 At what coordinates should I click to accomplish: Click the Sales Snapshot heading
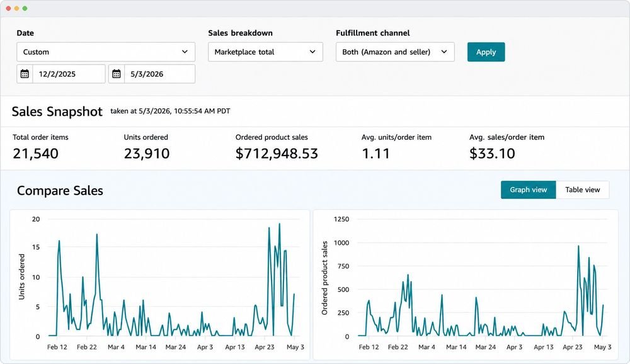tap(57, 111)
